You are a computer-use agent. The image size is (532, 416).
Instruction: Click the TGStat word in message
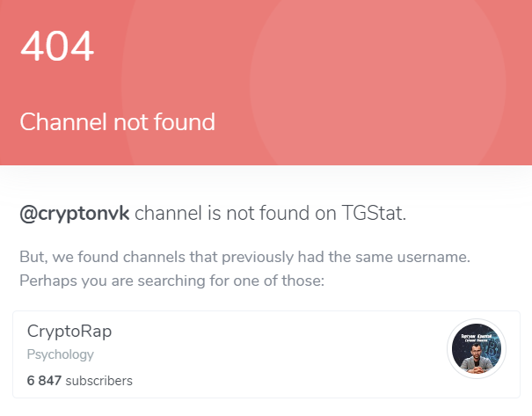(374, 213)
